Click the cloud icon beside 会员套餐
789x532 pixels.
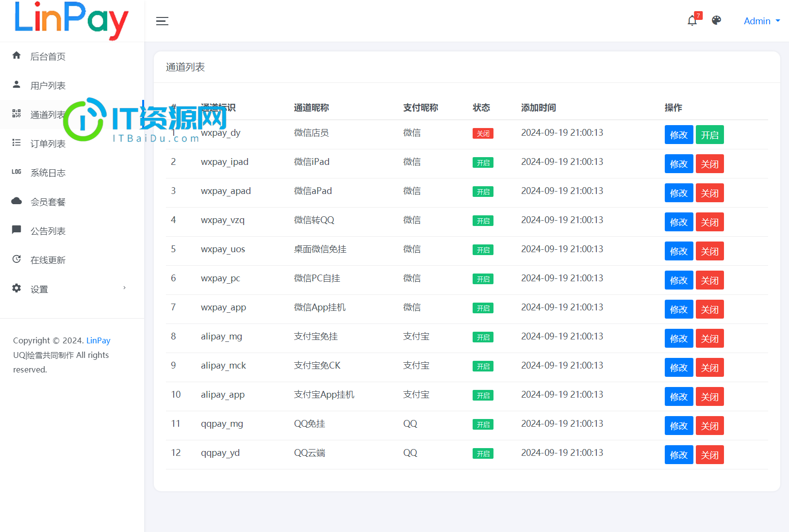[x=16, y=201]
